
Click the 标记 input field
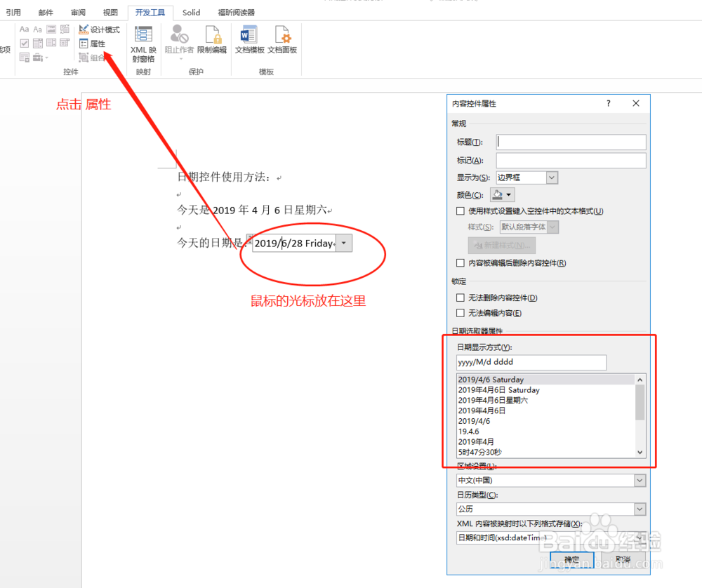(571, 160)
